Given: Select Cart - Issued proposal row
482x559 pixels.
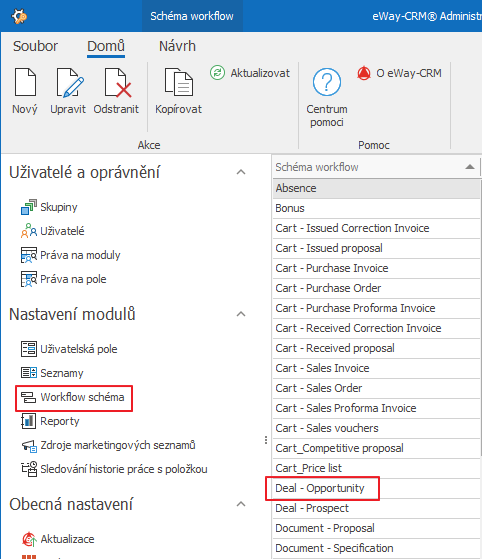Looking at the screenshot, I should [x=376, y=248].
